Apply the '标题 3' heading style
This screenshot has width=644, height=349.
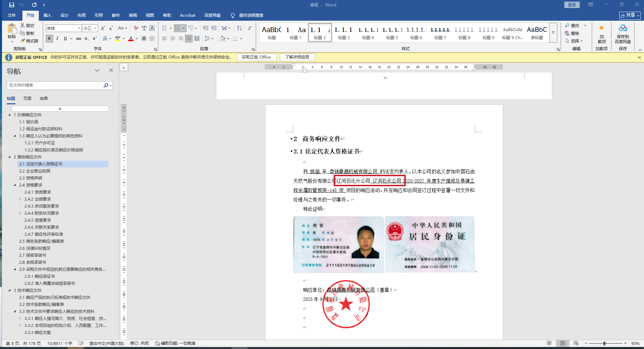tap(344, 33)
